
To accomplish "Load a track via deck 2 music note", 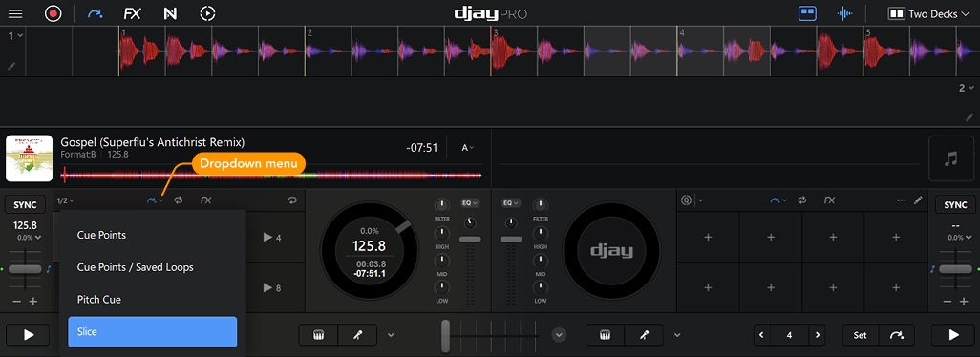I will coord(951,158).
